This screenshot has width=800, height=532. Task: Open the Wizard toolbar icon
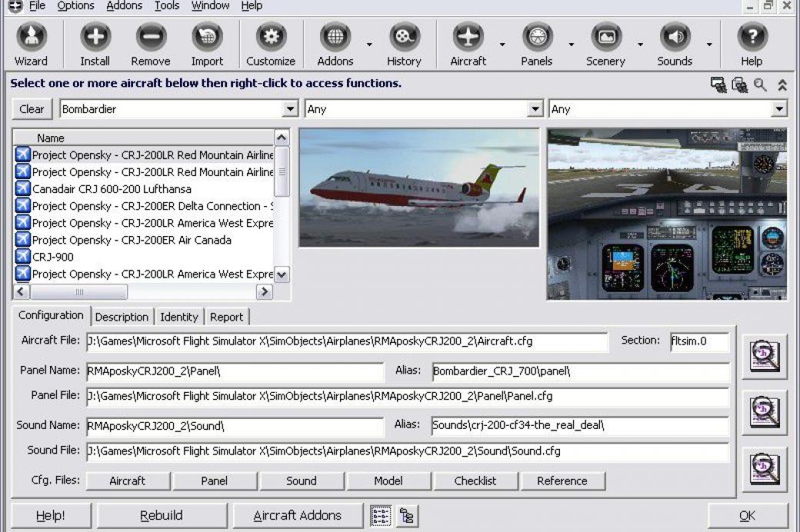point(31,45)
